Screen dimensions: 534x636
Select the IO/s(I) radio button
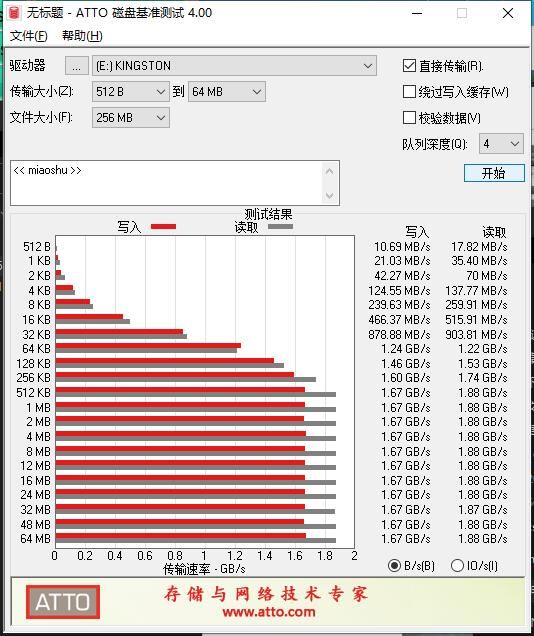tap(457, 565)
